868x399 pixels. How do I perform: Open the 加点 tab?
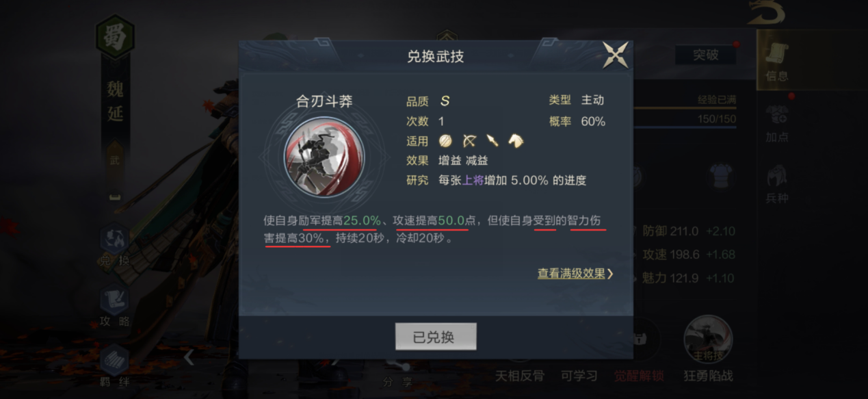point(777,123)
